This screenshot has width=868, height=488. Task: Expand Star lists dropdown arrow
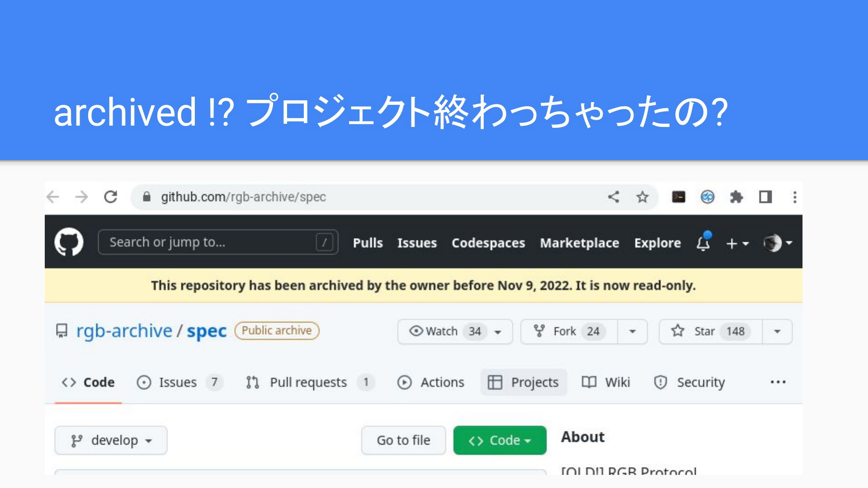(x=777, y=332)
